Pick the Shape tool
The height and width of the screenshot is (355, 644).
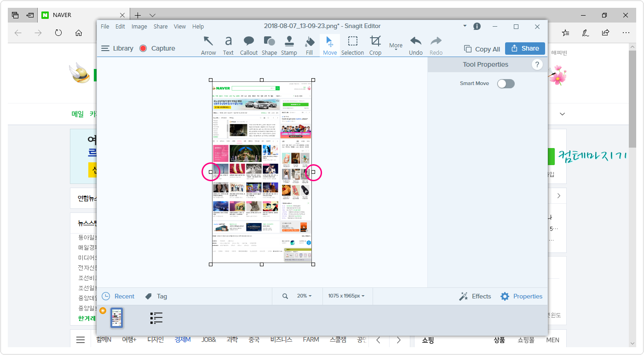(269, 46)
